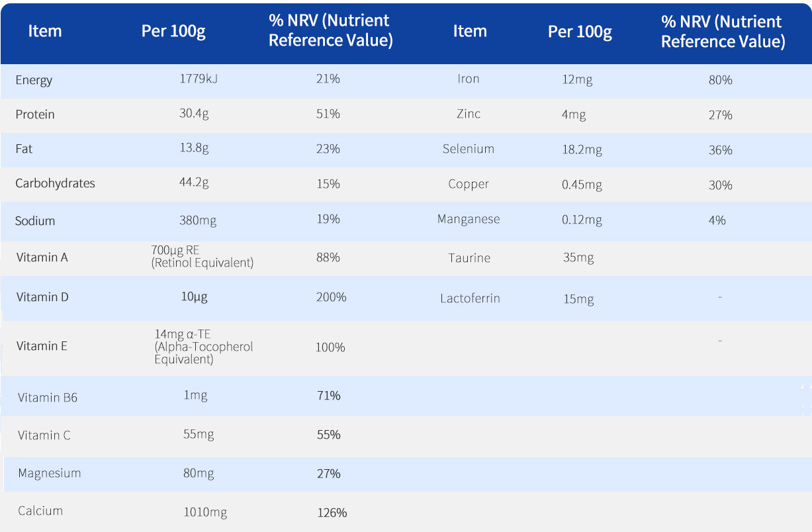Select the Energy row label

coord(34,80)
